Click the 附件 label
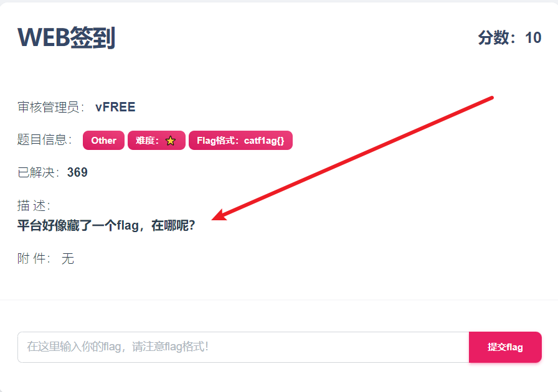The image size is (558, 392). pos(34,259)
